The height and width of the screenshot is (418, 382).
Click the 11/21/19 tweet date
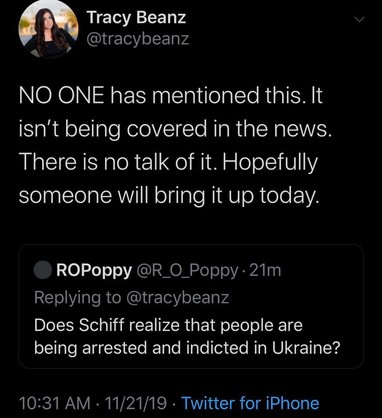(136, 403)
